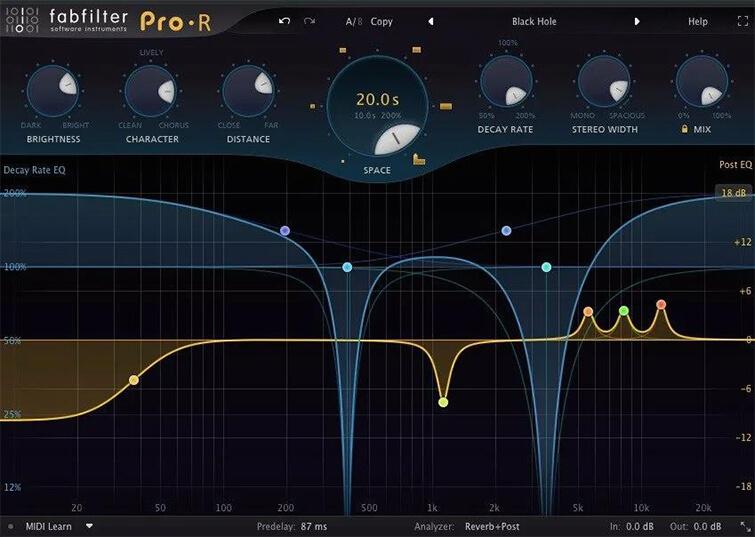Viewport: 755px width, 537px height.
Task: Select the cyan decay notch node near 3.5k
Action: point(546,267)
